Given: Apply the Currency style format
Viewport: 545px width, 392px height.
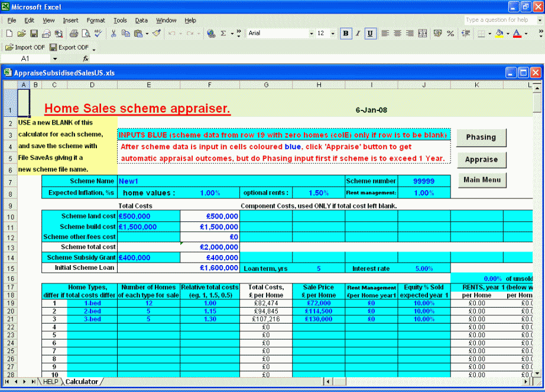Looking at the screenshot, I should tap(437, 33).
